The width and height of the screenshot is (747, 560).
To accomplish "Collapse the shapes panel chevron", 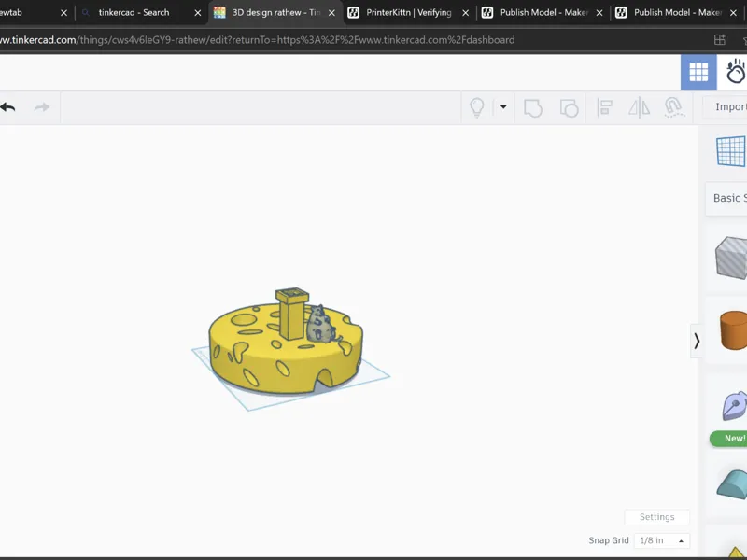I will [x=697, y=341].
